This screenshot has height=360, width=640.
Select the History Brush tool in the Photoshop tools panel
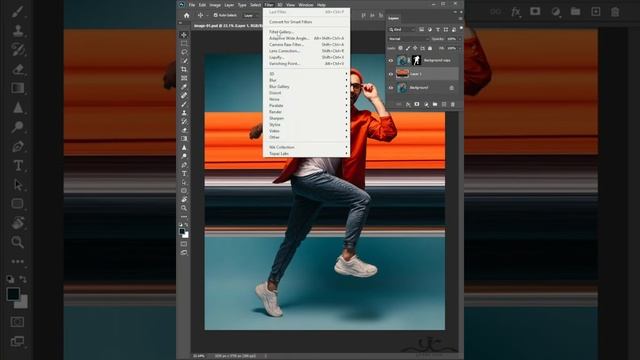coord(184,121)
